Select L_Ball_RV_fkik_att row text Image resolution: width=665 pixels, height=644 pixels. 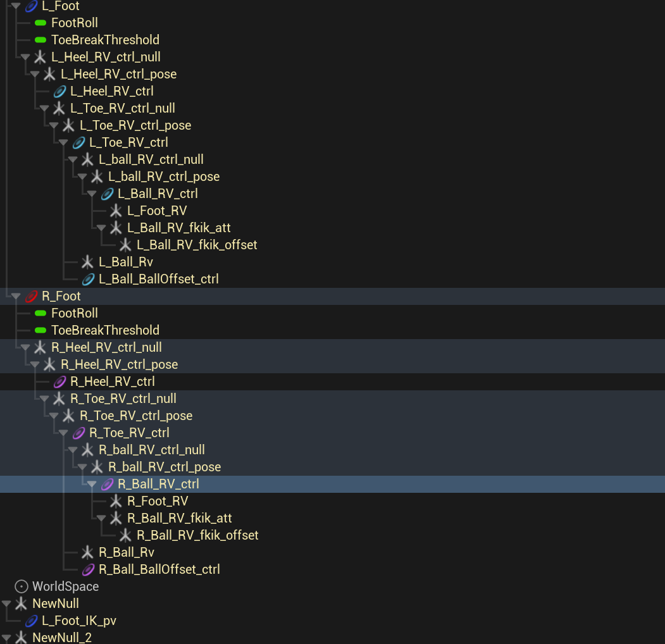pos(179,228)
